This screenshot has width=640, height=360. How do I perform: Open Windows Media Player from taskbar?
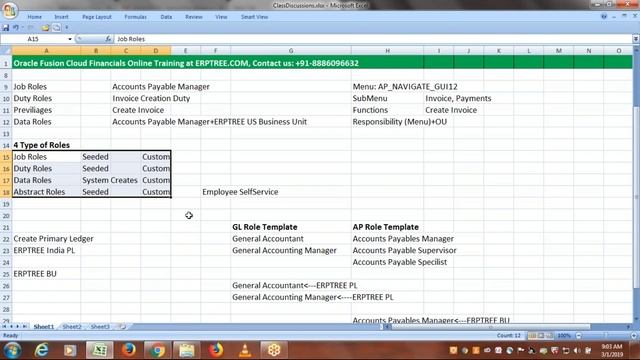(70, 350)
